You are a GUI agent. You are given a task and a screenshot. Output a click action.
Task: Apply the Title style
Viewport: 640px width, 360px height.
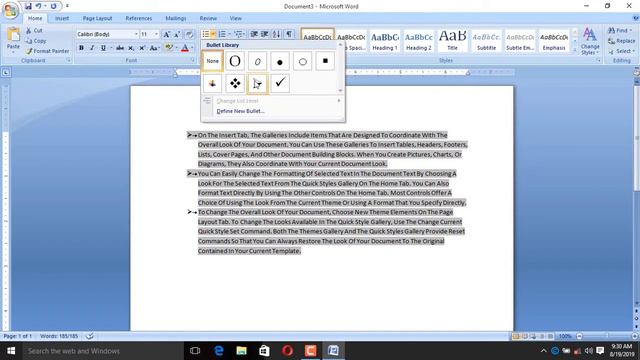[x=453, y=40]
